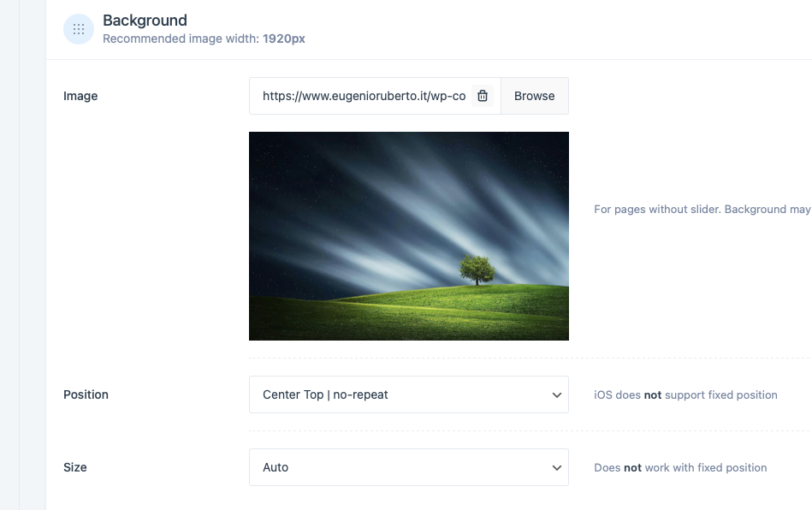Click the iOS fixed position warning text

click(x=685, y=394)
